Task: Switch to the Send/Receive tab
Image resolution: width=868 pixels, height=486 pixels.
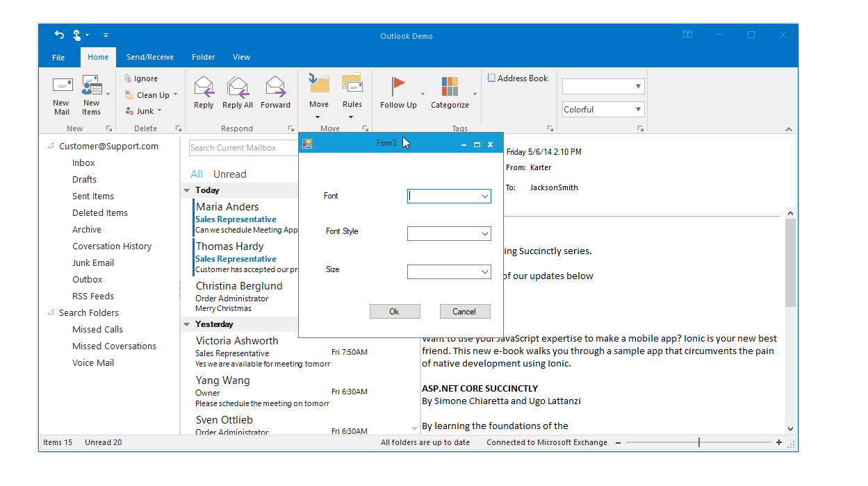Action: point(150,57)
